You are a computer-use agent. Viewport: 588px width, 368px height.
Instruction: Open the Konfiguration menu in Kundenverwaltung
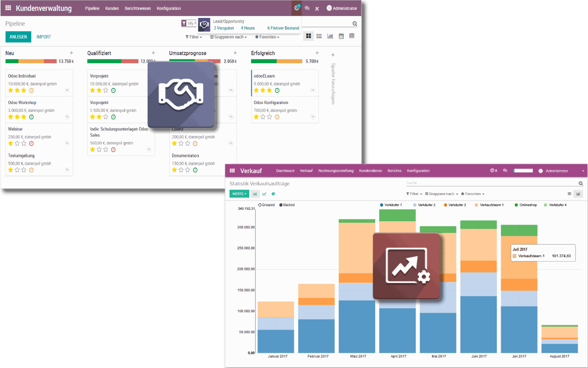coord(169,8)
